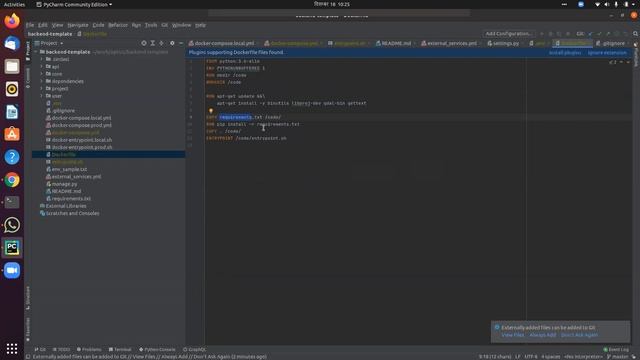640x360 pixels.
Task: Hide the Project tool window with the minus icon
Action: 181,43
